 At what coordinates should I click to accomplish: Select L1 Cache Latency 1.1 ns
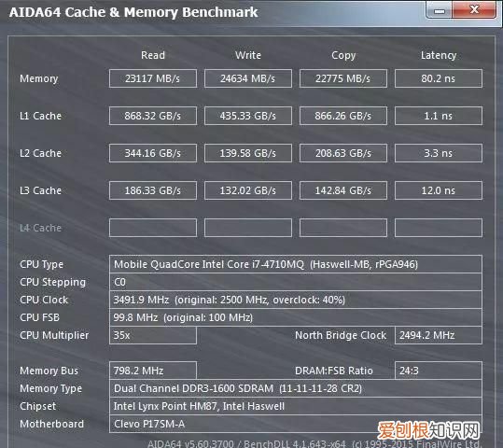point(439,116)
